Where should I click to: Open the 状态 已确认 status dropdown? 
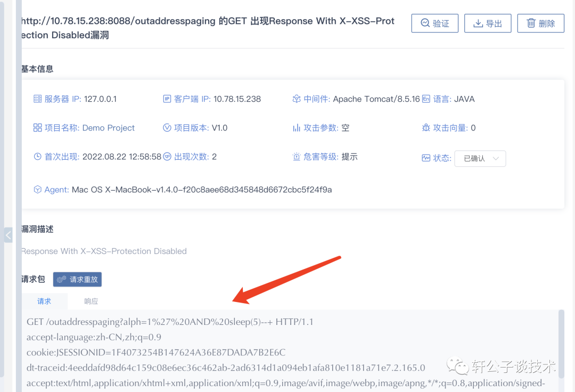click(480, 158)
